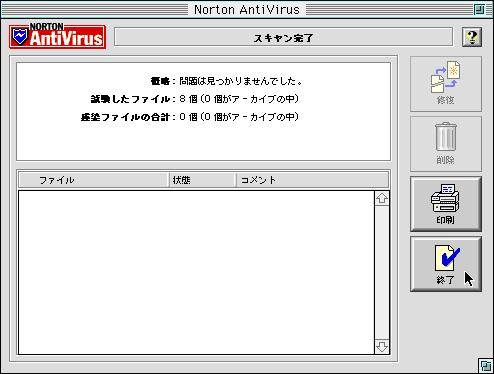The width and height of the screenshot is (494, 374).
Task: Click the 感染ファイルの合計 line
Action: pyautogui.click(x=190, y=117)
